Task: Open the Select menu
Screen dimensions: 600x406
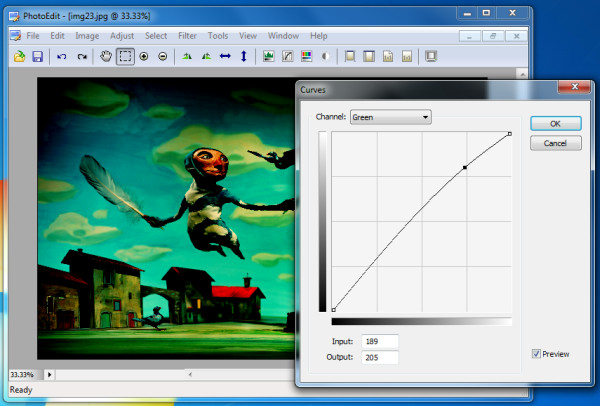Action: pos(156,36)
